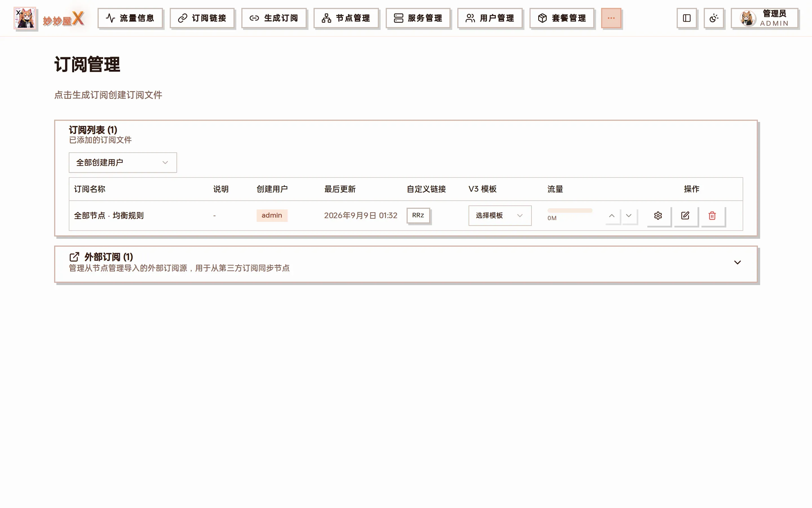Viewport: 812px width, 508px height.
Task: Click the 最后更新 column header
Action: [339, 189]
